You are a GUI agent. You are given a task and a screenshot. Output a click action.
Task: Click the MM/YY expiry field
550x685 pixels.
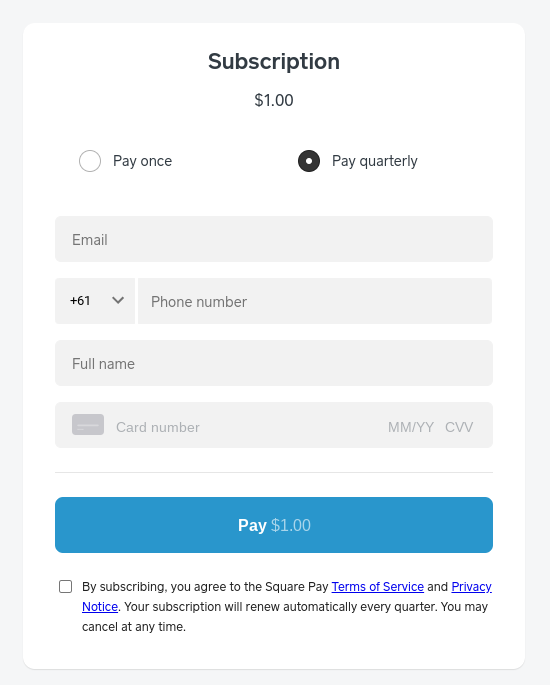click(x=411, y=427)
